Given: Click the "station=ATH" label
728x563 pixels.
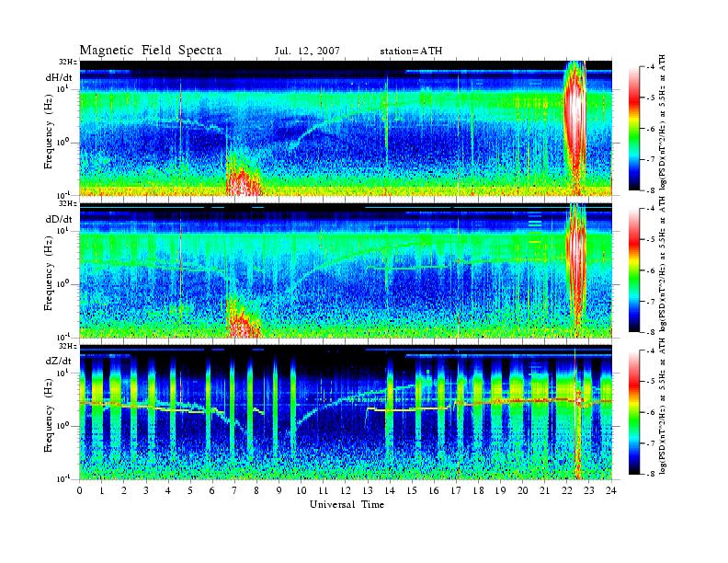Looking at the screenshot, I should pyautogui.click(x=411, y=51).
